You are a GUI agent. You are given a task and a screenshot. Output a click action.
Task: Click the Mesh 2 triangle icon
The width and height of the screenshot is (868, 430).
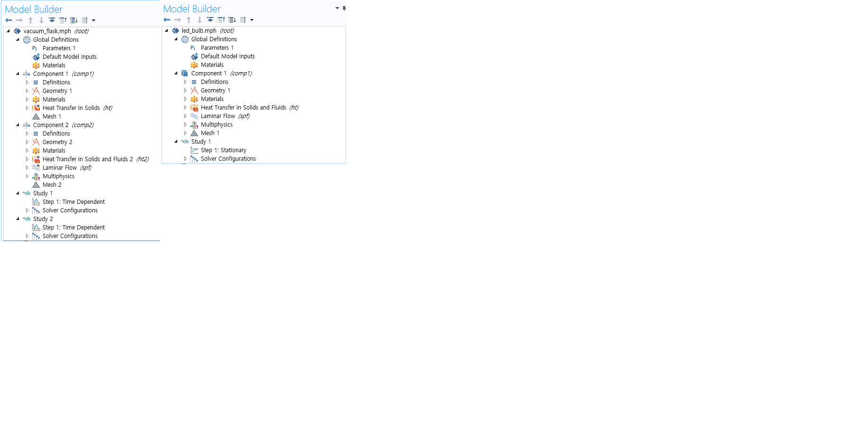36,185
